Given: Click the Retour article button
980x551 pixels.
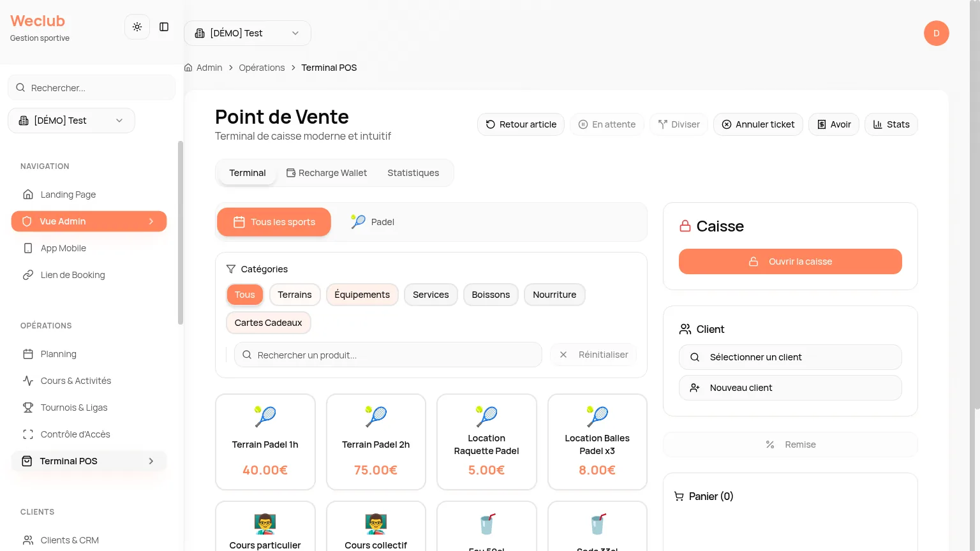Looking at the screenshot, I should click(x=521, y=124).
